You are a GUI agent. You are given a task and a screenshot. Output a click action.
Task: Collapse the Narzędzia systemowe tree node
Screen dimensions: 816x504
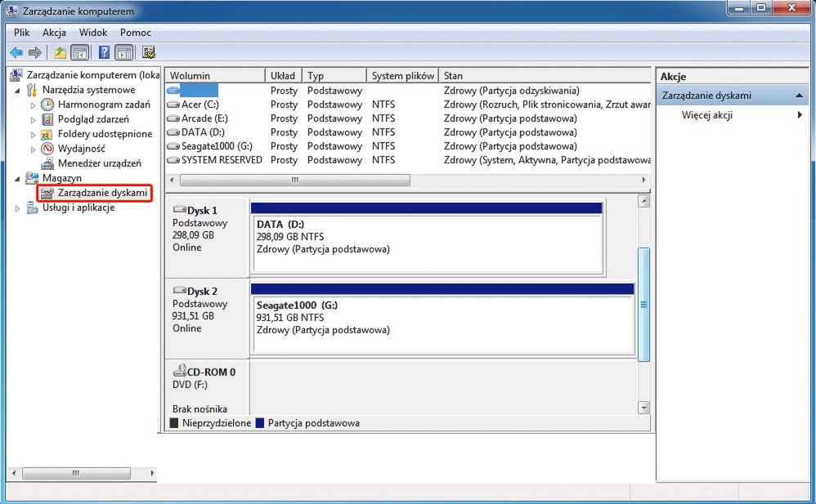17,91
